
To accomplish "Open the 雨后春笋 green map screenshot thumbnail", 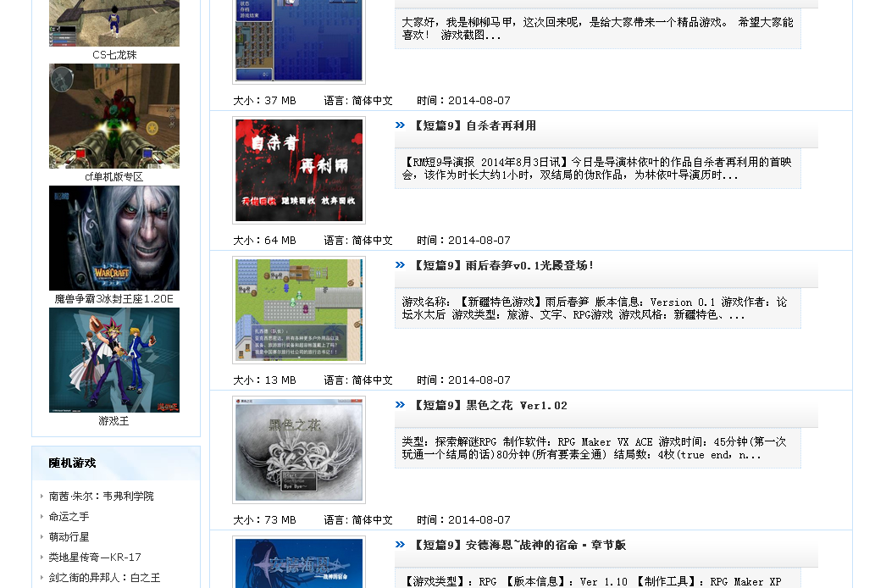I will (x=299, y=310).
